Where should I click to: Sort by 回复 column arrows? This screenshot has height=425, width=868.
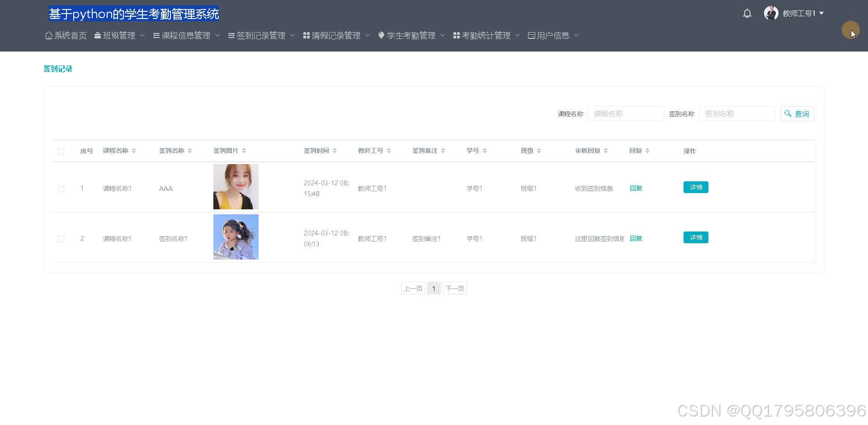[x=647, y=151]
